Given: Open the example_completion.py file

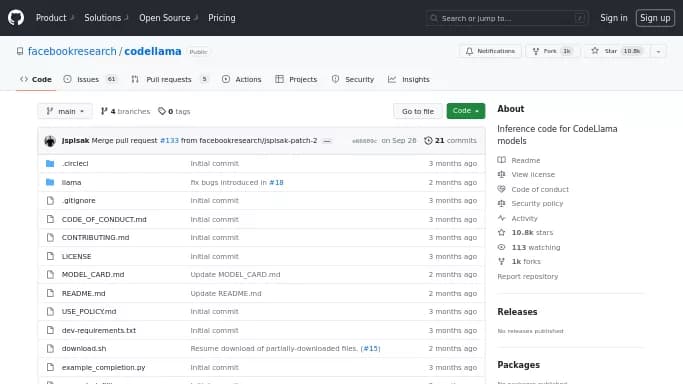Looking at the screenshot, I should point(104,367).
